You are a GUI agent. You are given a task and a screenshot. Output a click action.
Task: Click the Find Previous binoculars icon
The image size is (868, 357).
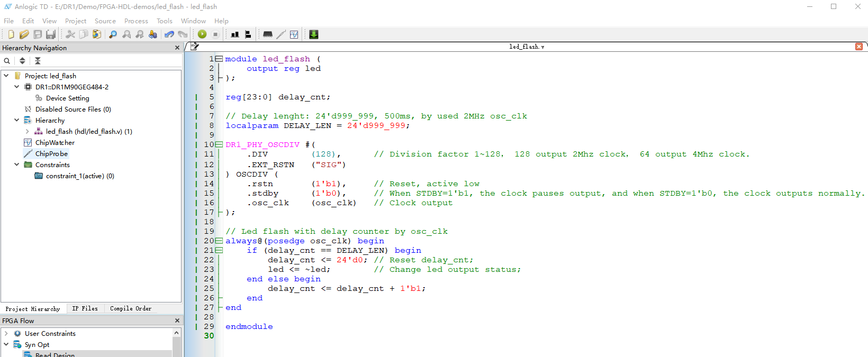point(126,34)
